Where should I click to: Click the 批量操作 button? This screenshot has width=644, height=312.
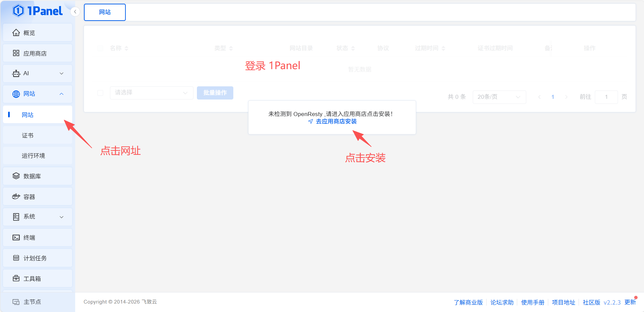[x=215, y=93]
